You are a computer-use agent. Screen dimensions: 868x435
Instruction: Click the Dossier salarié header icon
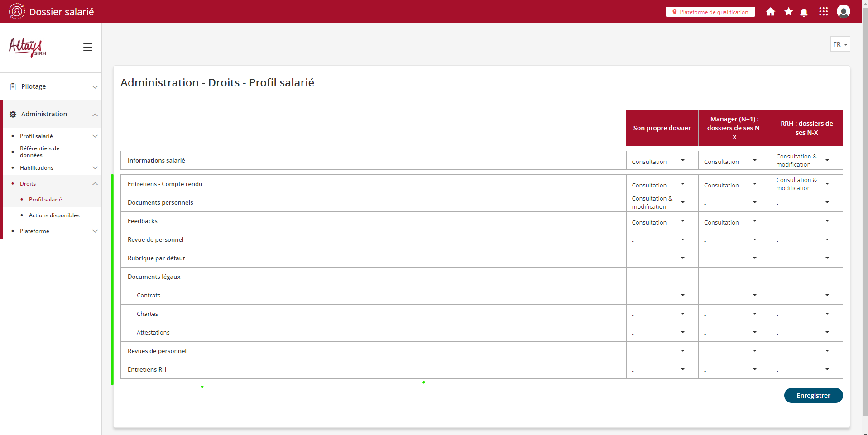click(x=17, y=11)
